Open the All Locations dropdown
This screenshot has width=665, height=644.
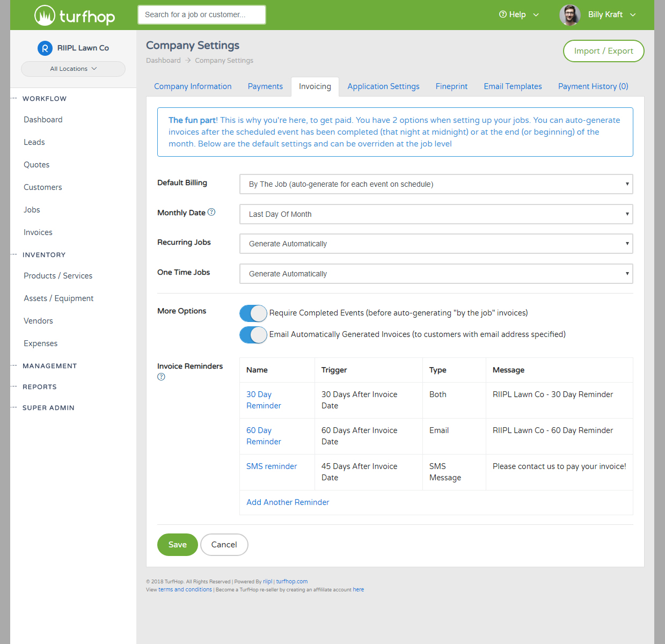73,69
